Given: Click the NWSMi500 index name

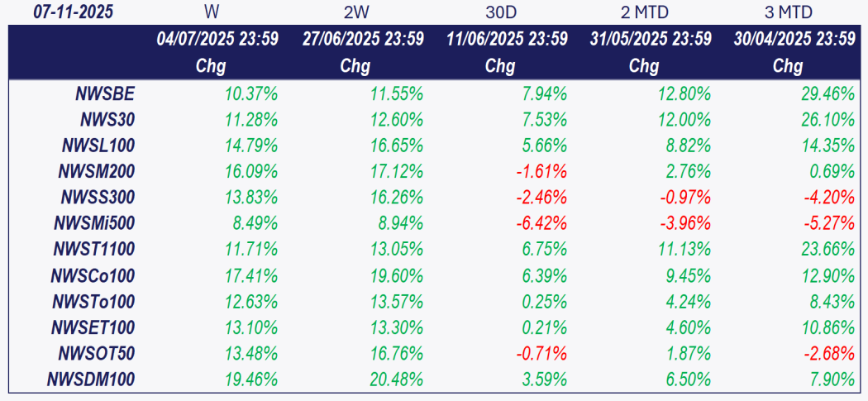Looking at the screenshot, I should tap(93, 223).
